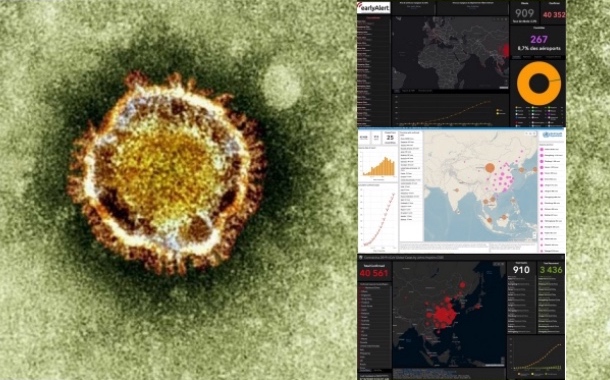This screenshot has width=610, height=380.
Task: Click the large orange Hubei bubble on map
Action: pos(489,168)
